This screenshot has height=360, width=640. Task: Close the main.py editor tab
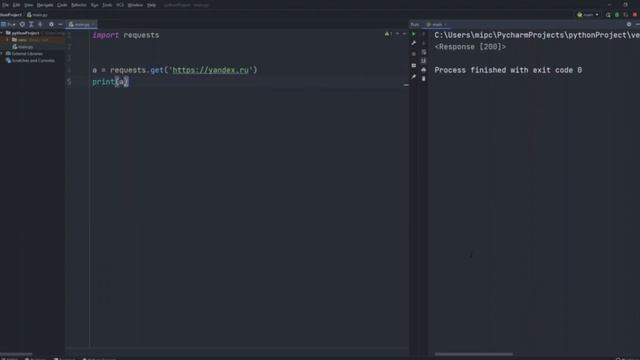pyautogui.click(x=94, y=24)
